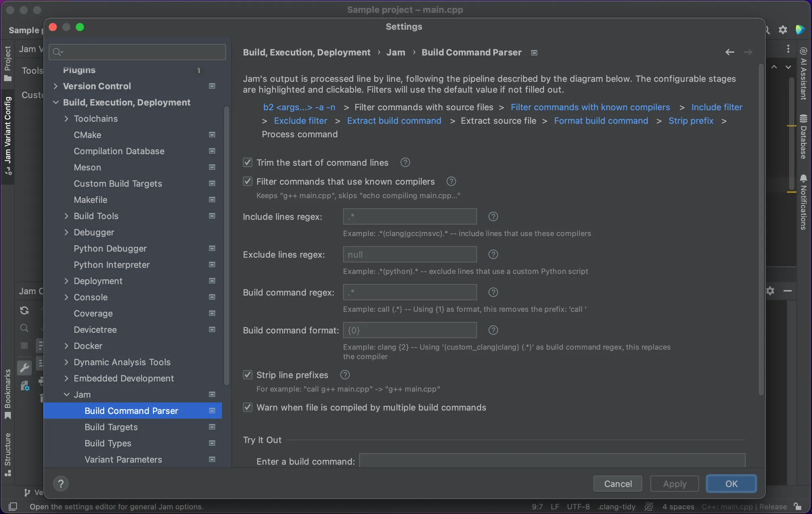Click the settings tree vertical scrollbar
This screenshot has height=514, width=812.
click(226, 246)
